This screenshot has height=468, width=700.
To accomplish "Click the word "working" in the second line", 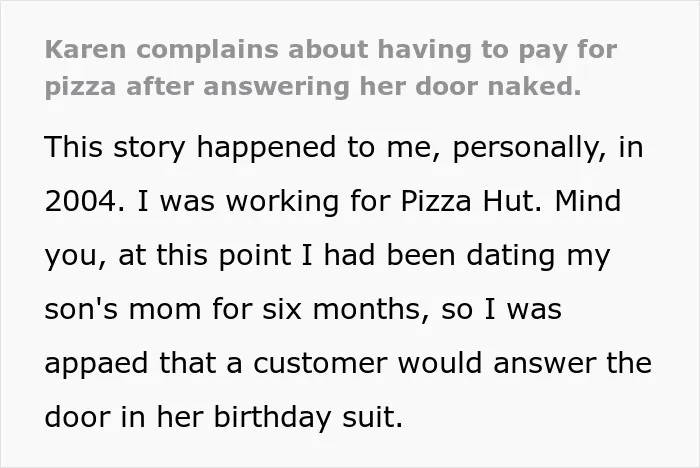I will [x=282, y=202].
